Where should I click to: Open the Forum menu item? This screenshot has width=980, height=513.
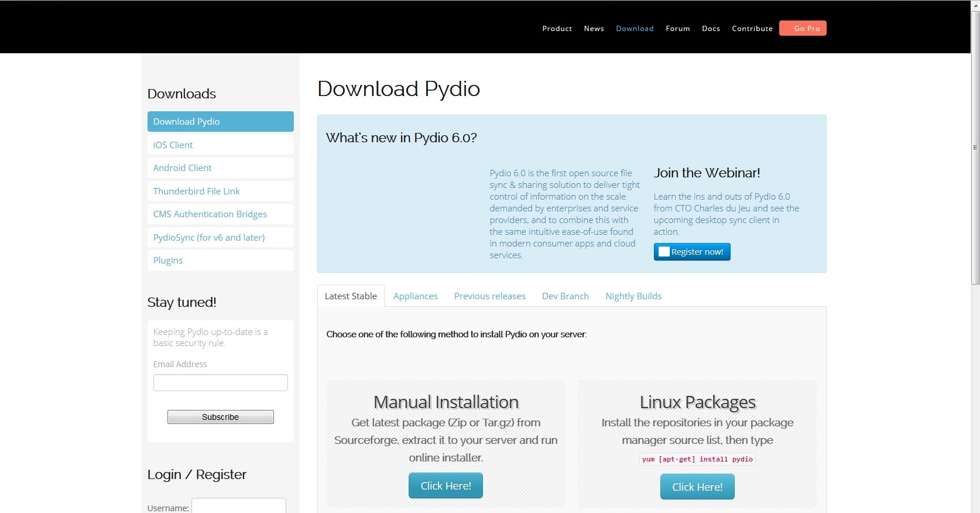(x=677, y=28)
